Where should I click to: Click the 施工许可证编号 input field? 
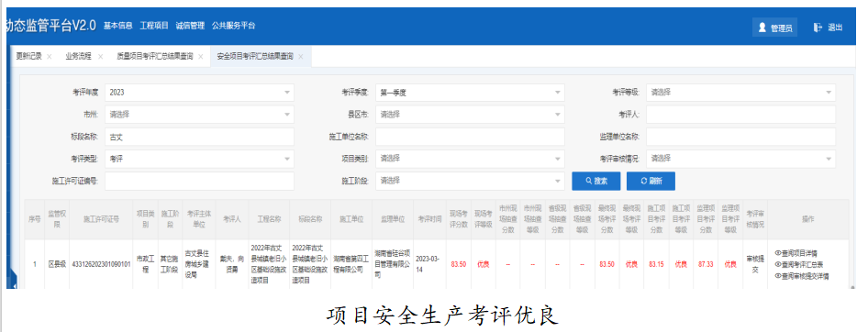(199, 181)
